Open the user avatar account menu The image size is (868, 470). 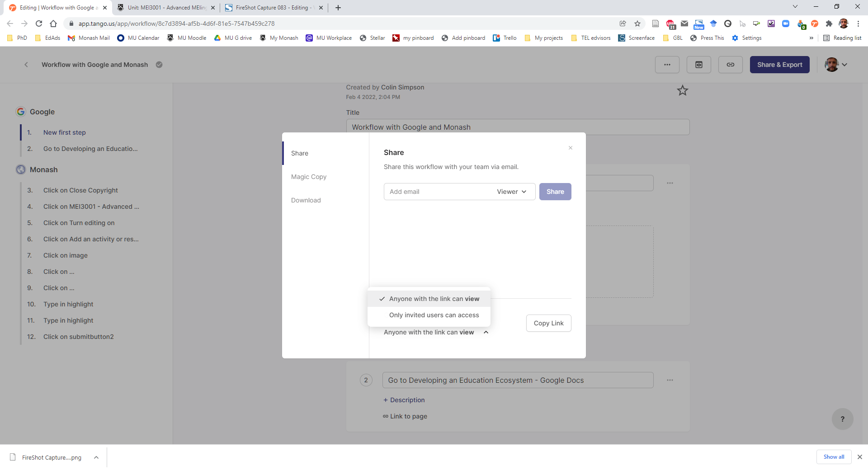pos(836,65)
